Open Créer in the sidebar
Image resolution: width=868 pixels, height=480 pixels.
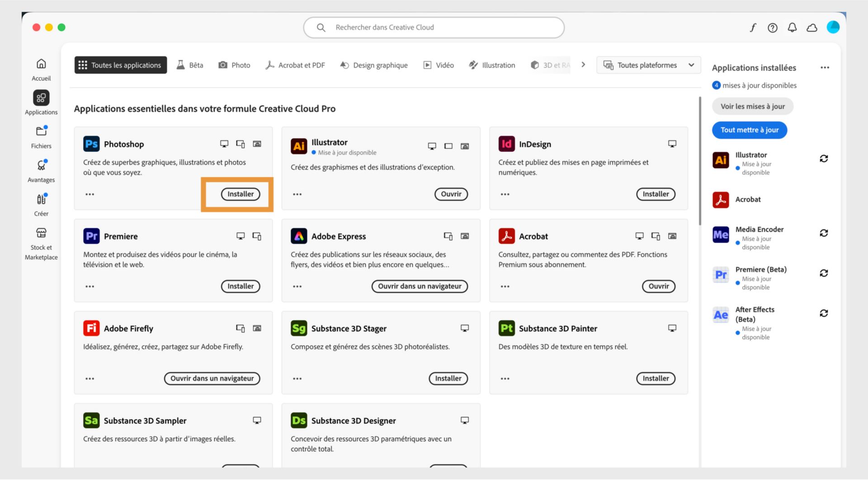pos(41,205)
